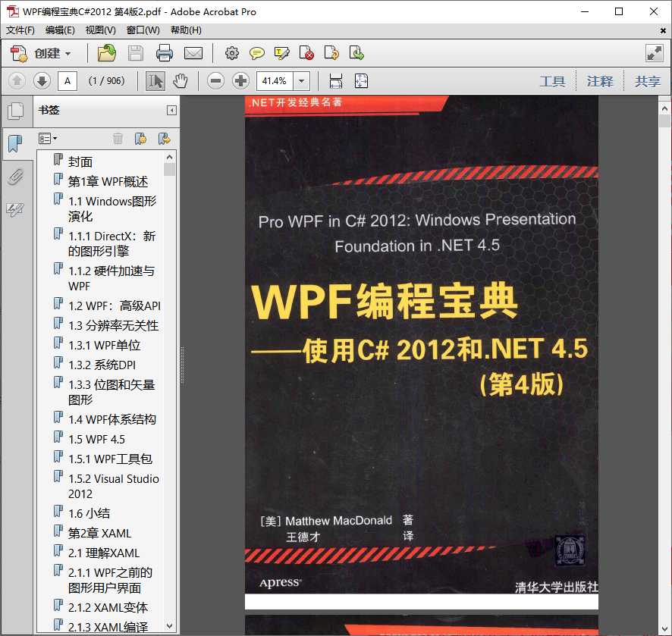The width and height of the screenshot is (672, 636).
Task: Select the 封面 bookmark
Action: click(80, 162)
